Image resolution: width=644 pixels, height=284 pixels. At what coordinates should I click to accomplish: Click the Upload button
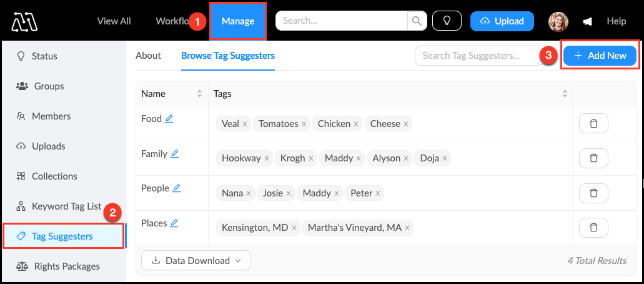click(x=502, y=21)
